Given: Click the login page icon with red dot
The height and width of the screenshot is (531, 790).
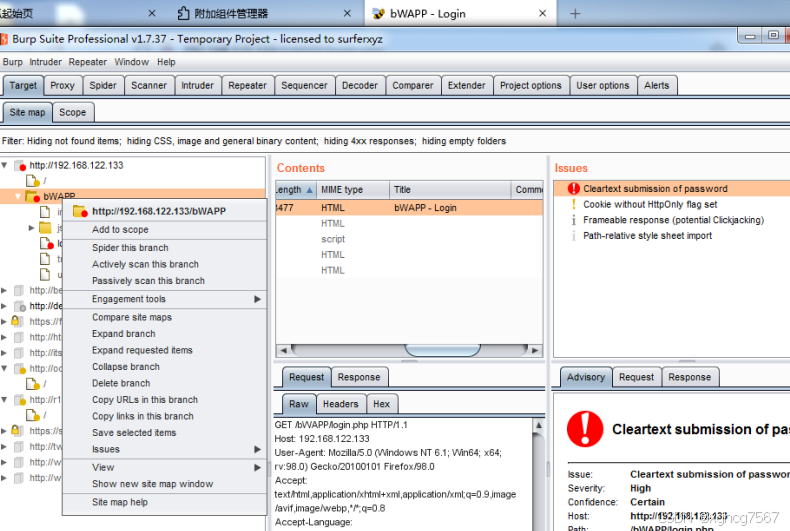Looking at the screenshot, I should 46,243.
